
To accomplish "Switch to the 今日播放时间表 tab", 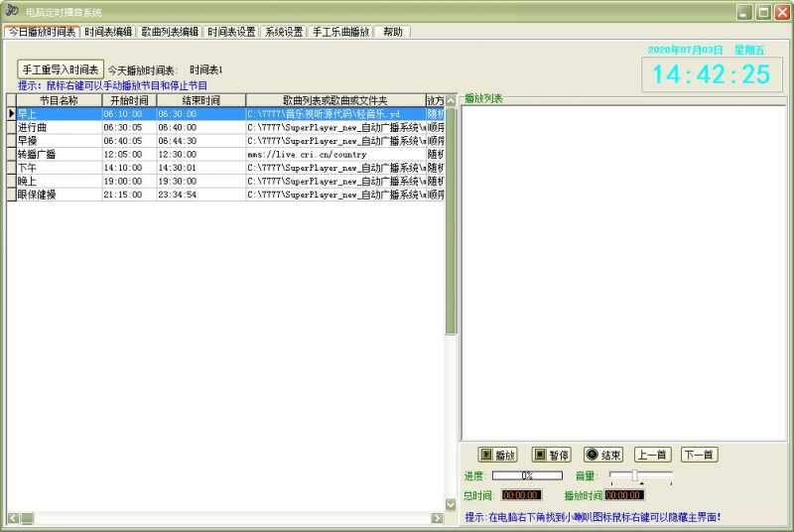I will click(42, 32).
